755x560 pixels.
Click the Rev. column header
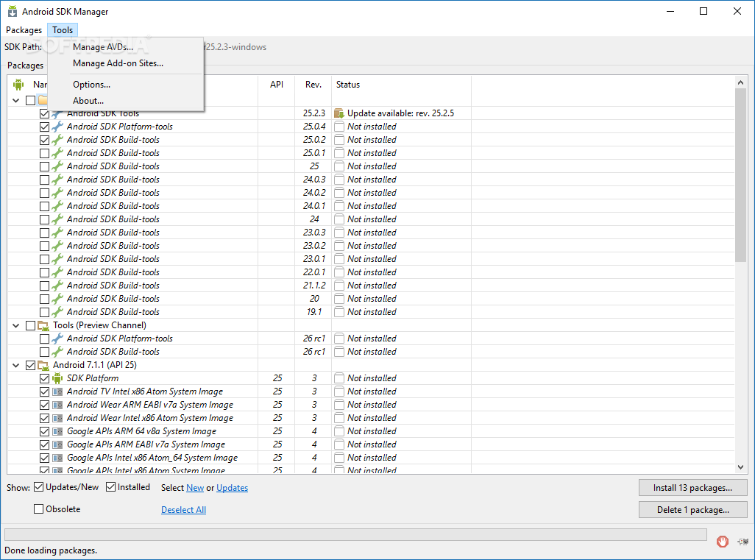click(313, 85)
